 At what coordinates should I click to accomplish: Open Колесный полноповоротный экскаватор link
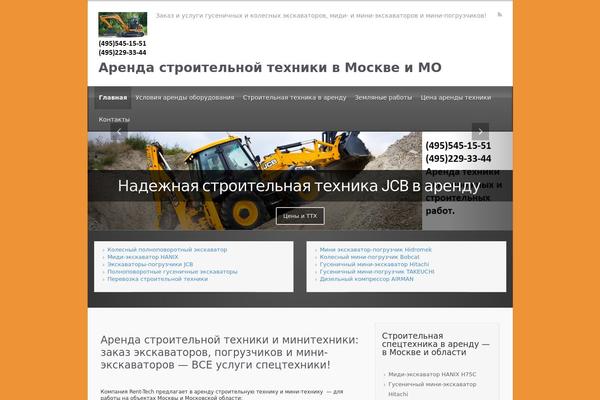167,250
